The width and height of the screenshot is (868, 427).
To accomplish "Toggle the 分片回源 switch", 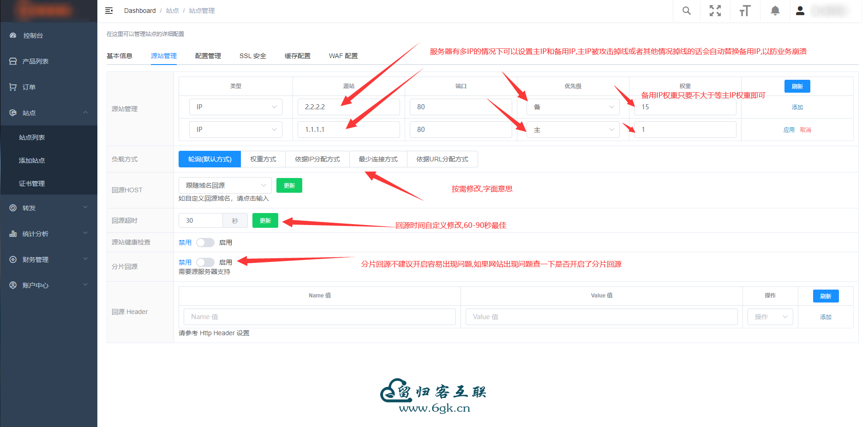I will [x=205, y=262].
